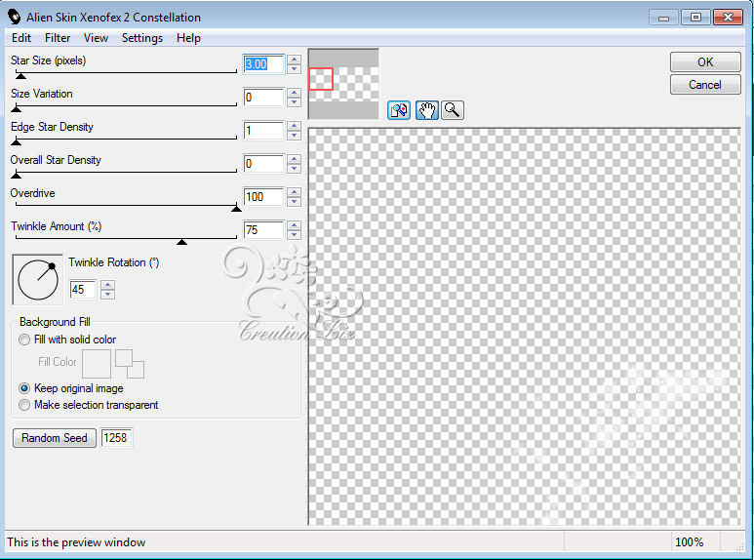The image size is (754, 560).
Task: Increase Overdrive value with up arrow
Action: [295, 192]
